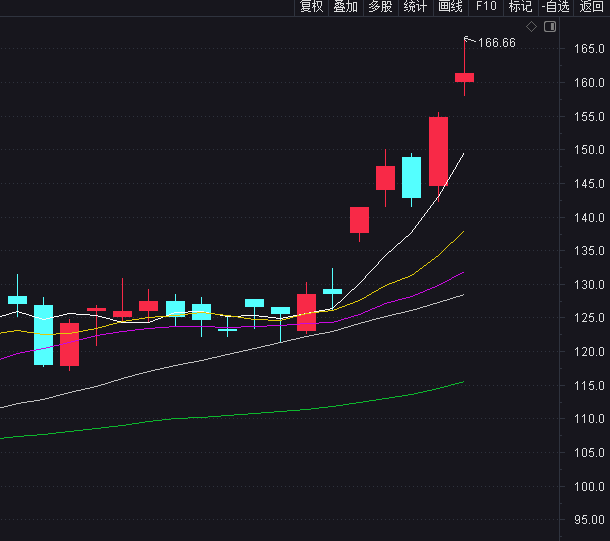Click the 105.0 price axis label

(x=589, y=453)
